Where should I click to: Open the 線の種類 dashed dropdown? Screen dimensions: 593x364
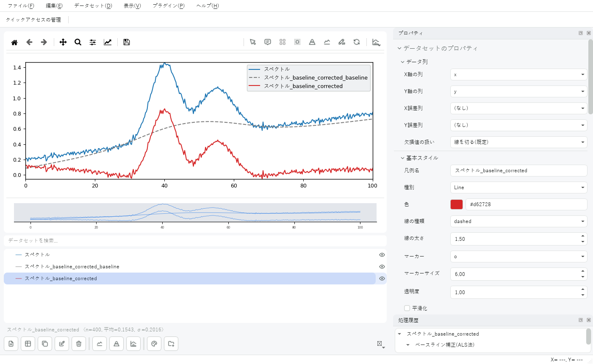[x=519, y=221]
